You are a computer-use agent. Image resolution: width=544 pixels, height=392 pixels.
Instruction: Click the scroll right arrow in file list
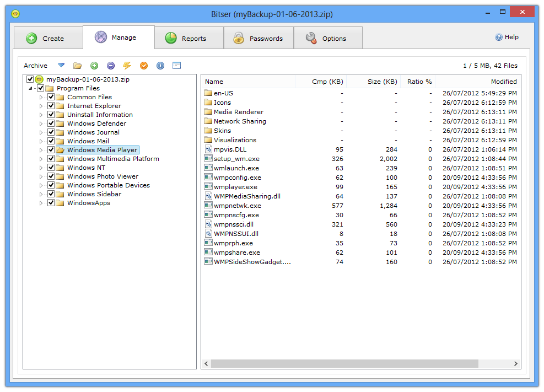click(515, 363)
